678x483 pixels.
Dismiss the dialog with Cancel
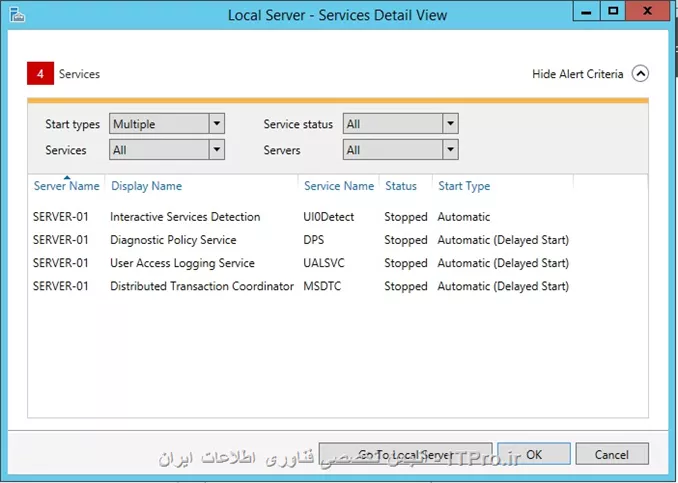pyautogui.click(x=611, y=454)
